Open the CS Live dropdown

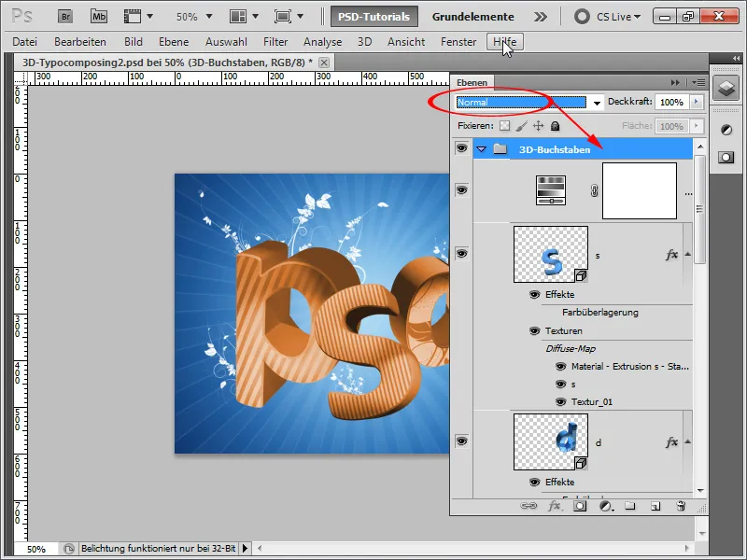[618, 17]
